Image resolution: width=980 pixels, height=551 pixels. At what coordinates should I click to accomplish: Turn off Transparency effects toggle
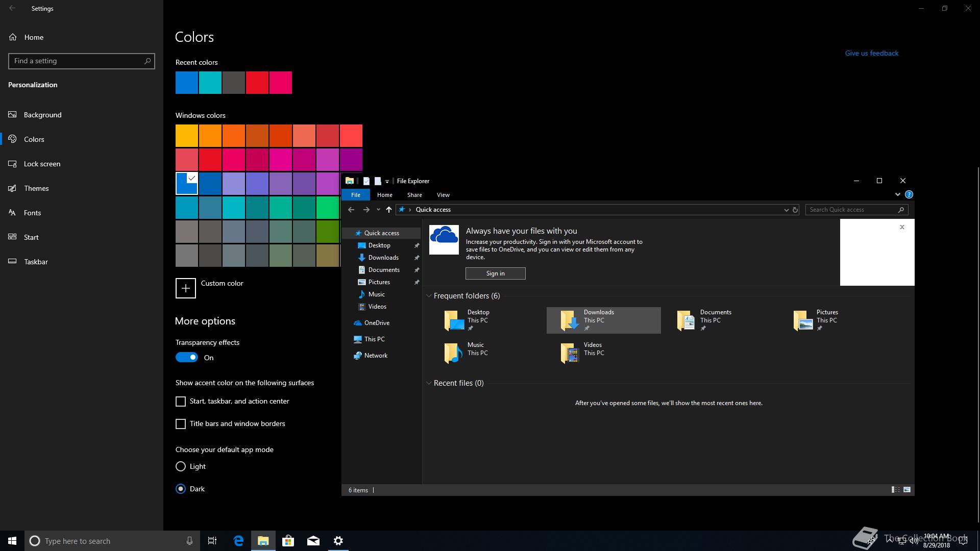tap(187, 358)
